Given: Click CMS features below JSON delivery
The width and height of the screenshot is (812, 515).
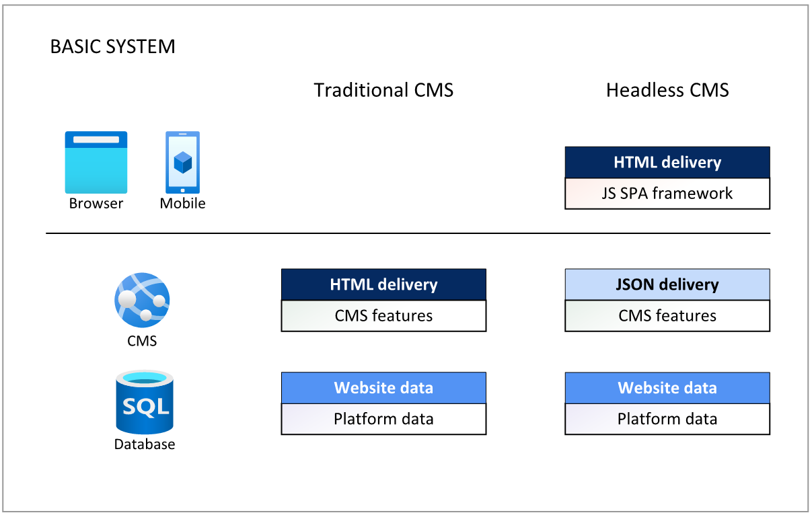Looking at the screenshot, I should click(667, 316).
